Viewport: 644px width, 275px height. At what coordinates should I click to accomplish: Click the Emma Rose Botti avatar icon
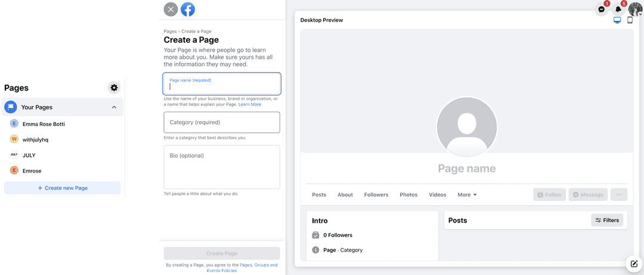tap(14, 123)
